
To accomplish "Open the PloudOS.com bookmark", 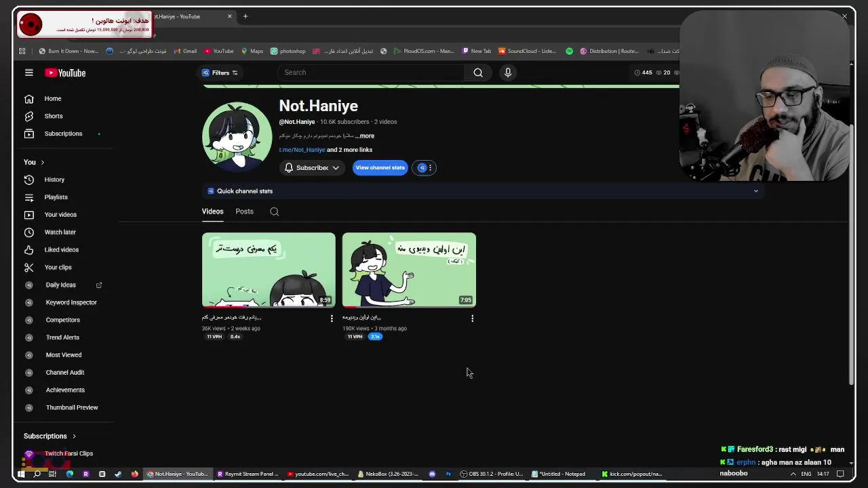I will coord(424,51).
